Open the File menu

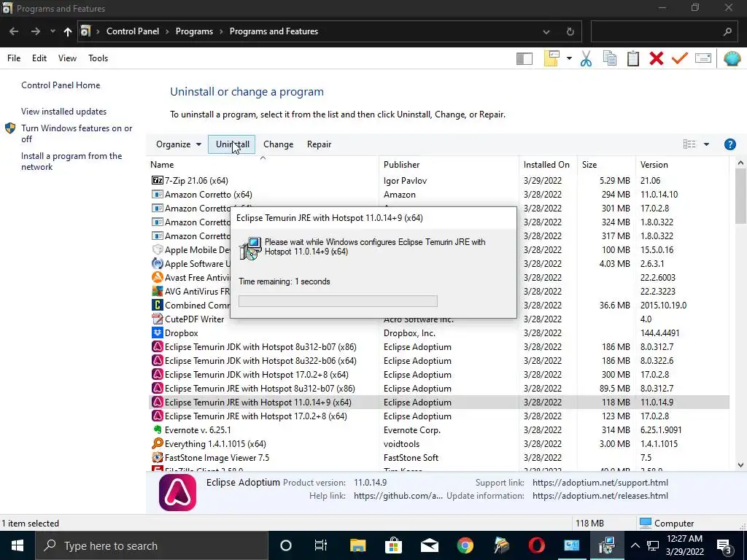coord(14,58)
